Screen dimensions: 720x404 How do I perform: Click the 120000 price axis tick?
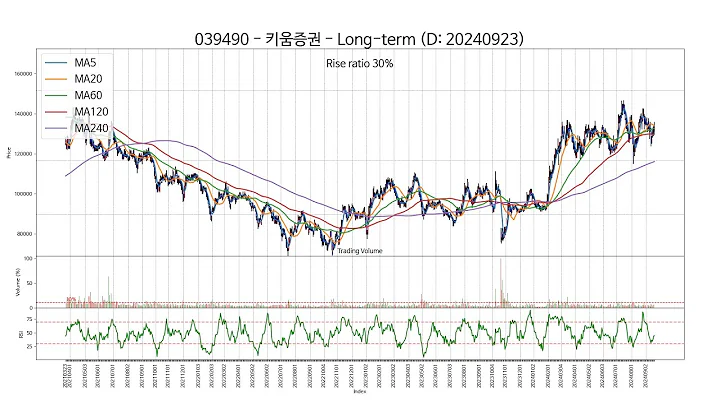click(x=23, y=154)
